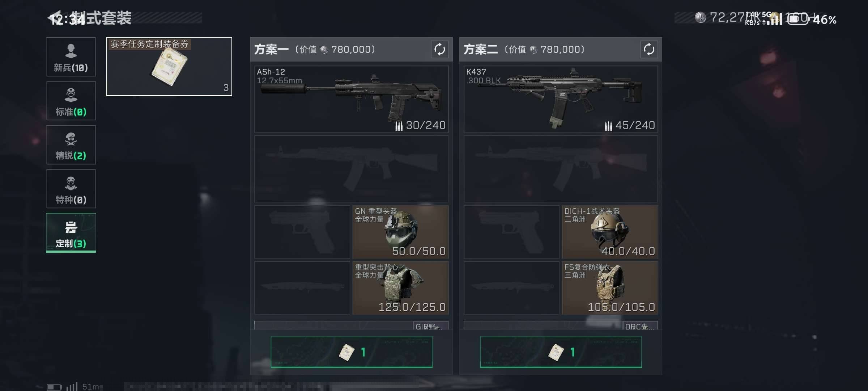This screenshot has width=868, height=391.
Task: Open the K437 weapon slot
Action: tap(561, 99)
